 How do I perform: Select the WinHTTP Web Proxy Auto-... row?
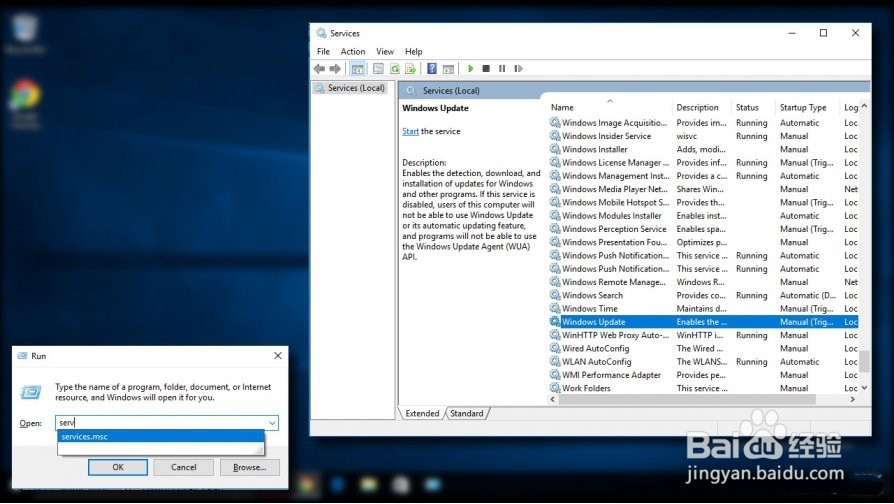coord(703,335)
